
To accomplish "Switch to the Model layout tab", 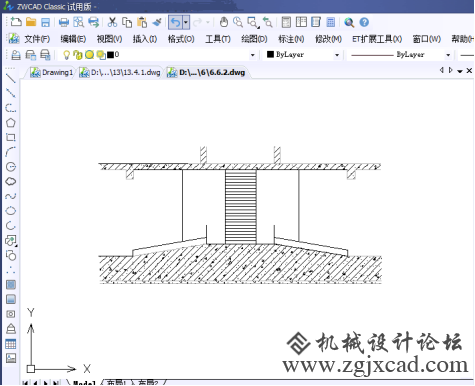I will 84,383.
